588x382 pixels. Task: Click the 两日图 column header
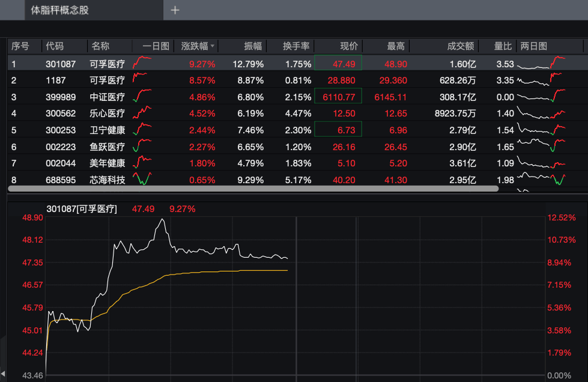533,46
